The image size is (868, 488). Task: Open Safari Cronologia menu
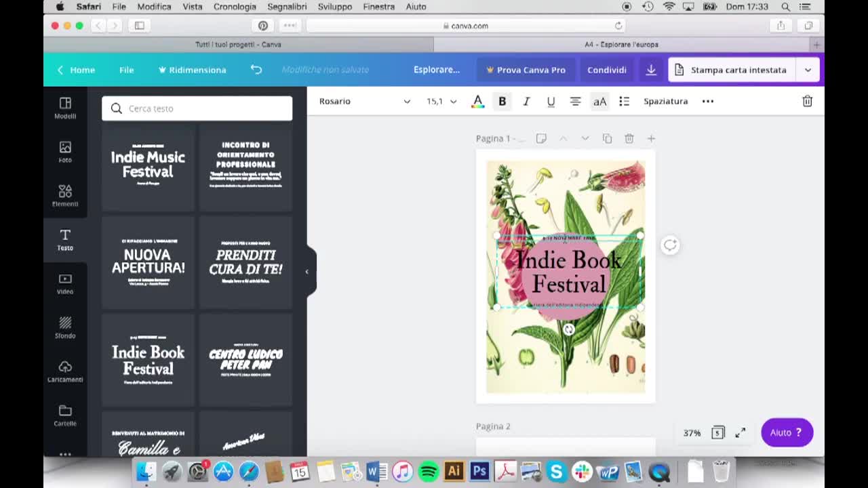click(235, 6)
